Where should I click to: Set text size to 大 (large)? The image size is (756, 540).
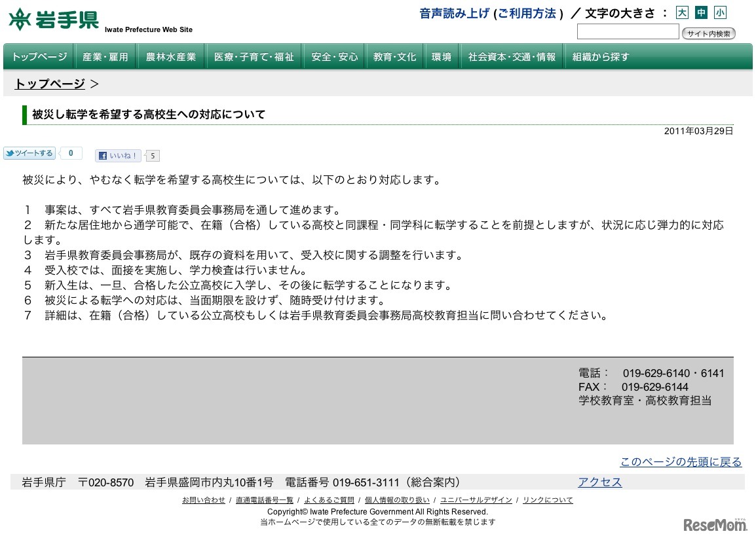pyautogui.click(x=682, y=12)
